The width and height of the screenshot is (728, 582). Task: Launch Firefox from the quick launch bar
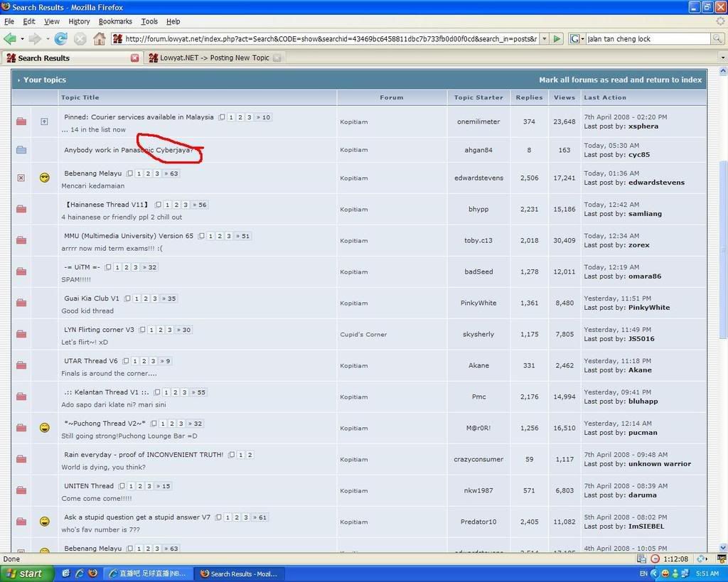pos(92,573)
